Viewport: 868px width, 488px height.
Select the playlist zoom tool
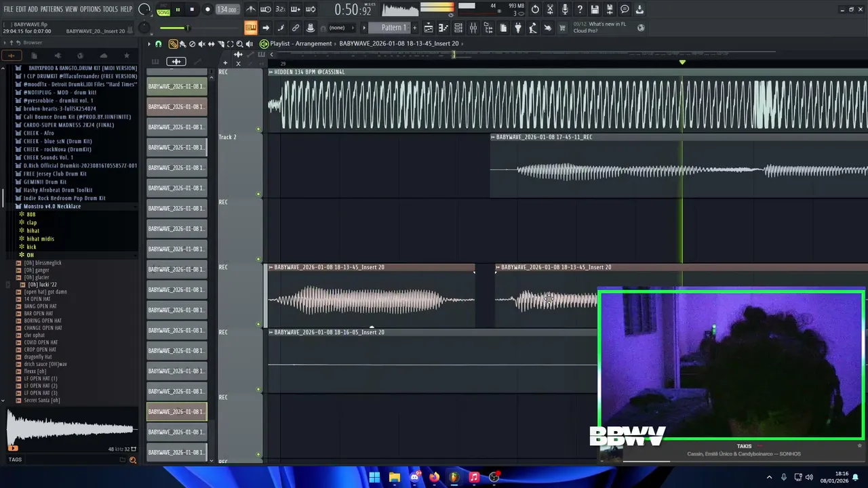point(239,44)
